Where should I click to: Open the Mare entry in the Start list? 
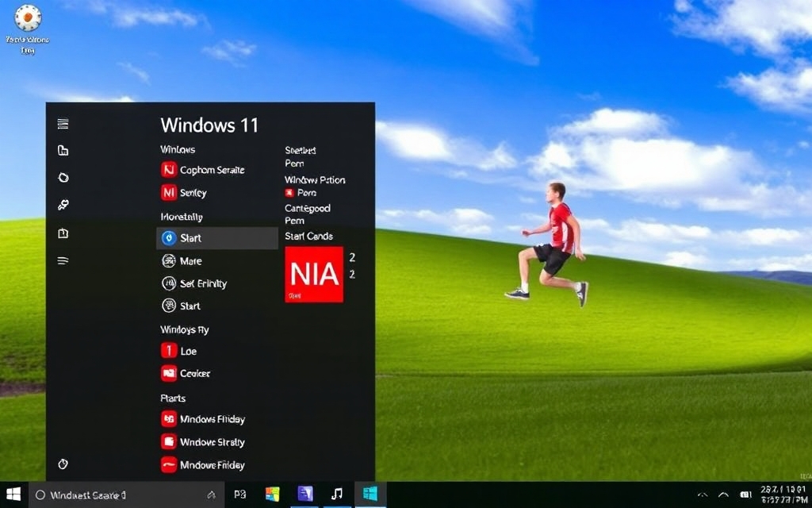click(x=182, y=260)
